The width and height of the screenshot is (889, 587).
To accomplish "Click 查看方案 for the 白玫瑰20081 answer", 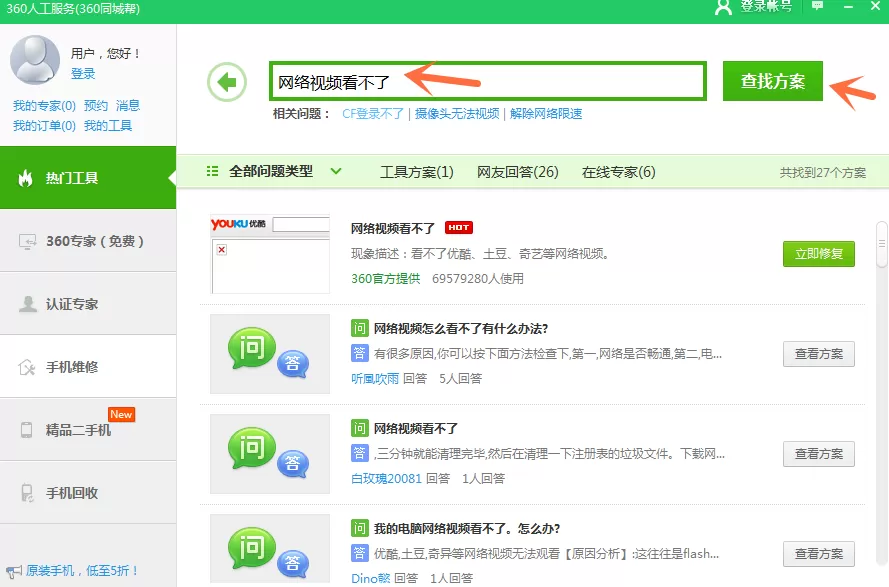I will [819, 454].
